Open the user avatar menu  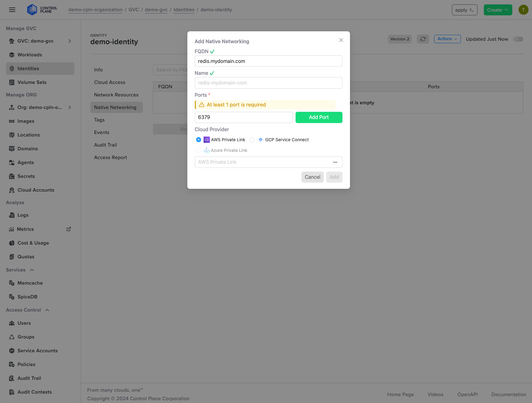pyautogui.click(x=523, y=9)
